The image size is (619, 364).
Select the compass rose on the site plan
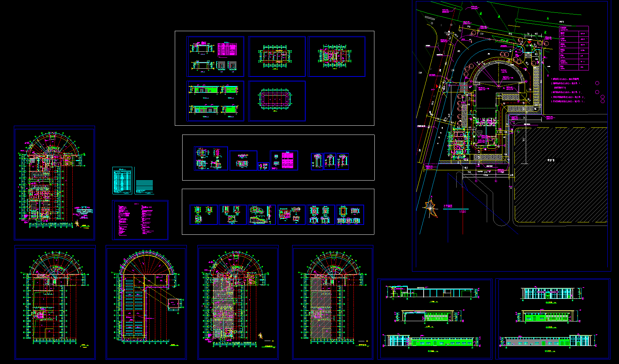pyautogui.click(x=430, y=207)
